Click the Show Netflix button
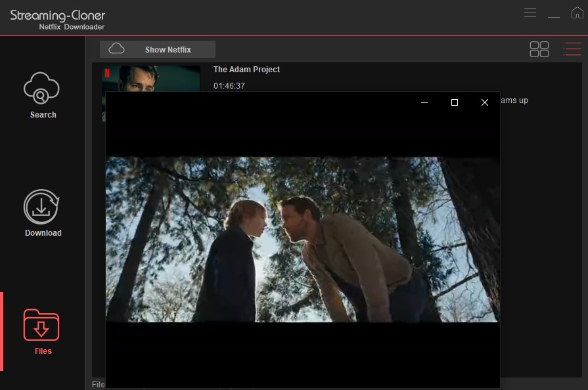The height and width of the screenshot is (390, 588). click(158, 49)
